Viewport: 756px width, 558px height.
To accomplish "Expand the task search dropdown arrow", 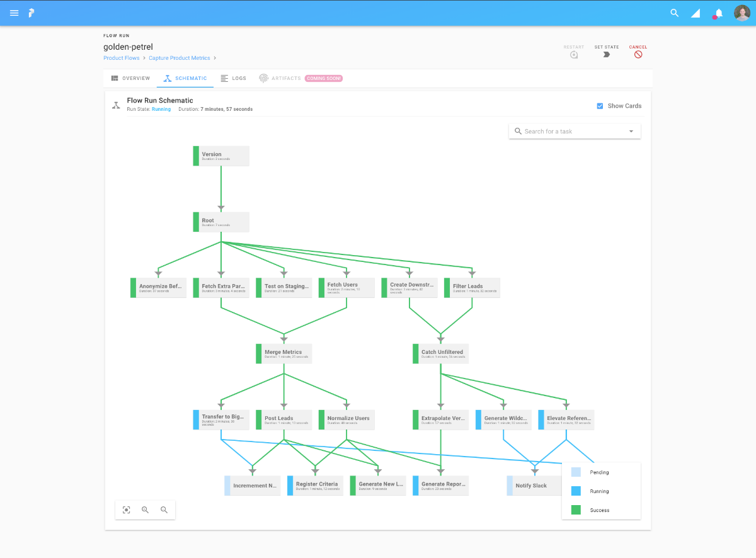I will pos(631,132).
